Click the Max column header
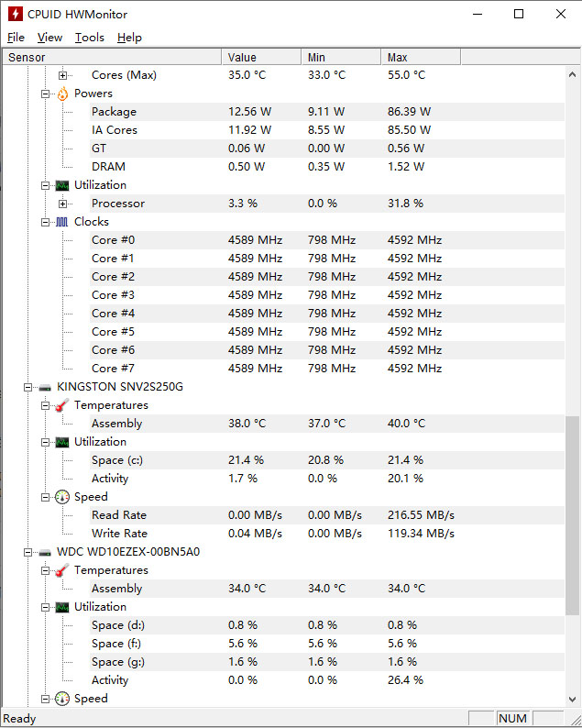 (x=420, y=57)
